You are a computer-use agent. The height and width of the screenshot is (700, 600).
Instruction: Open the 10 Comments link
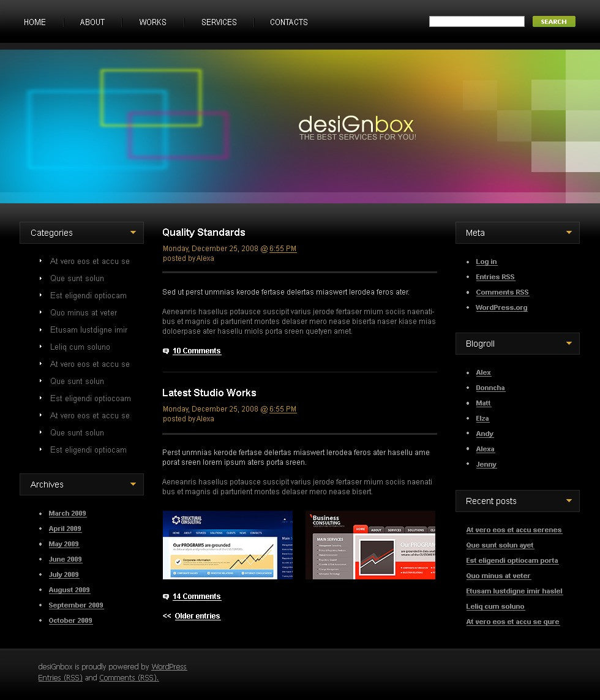197,351
